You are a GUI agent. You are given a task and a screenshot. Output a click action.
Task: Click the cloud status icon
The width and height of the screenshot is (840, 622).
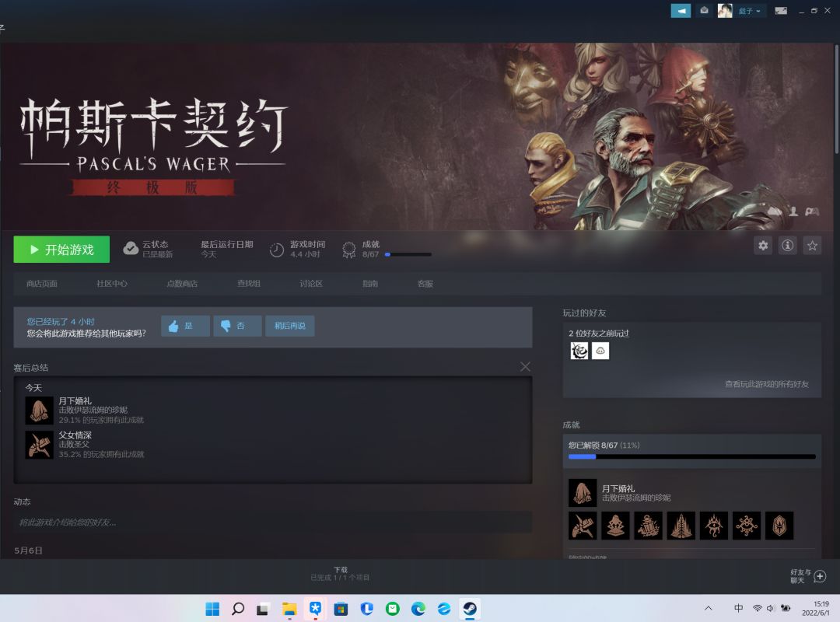tap(131, 249)
